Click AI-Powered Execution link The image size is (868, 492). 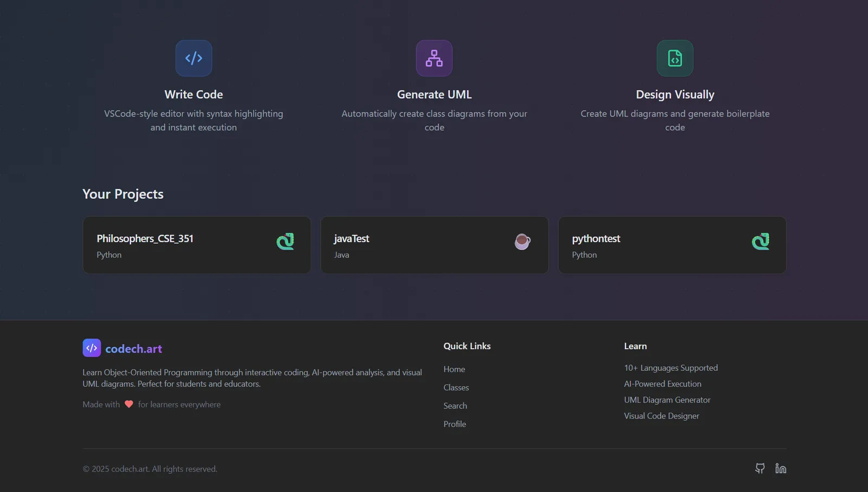pos(662,384)
